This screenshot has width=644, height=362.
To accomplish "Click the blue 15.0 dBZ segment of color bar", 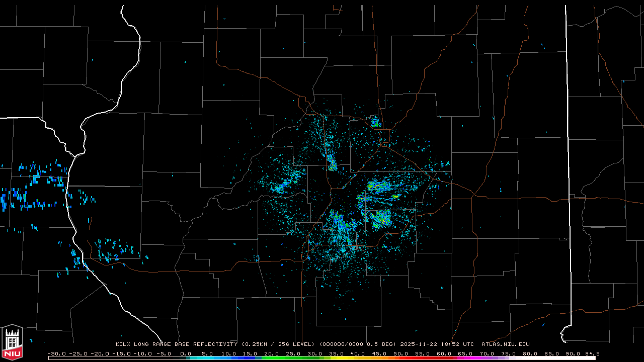I will click(251, 358).
